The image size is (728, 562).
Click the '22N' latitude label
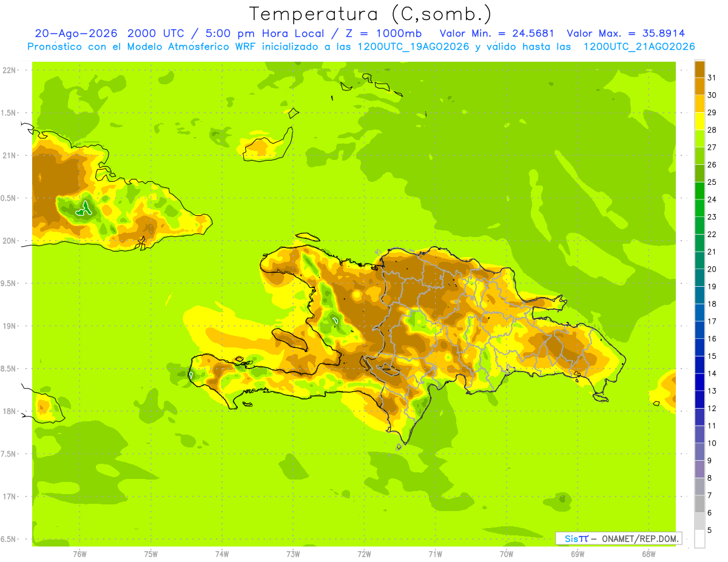[9, 70]
